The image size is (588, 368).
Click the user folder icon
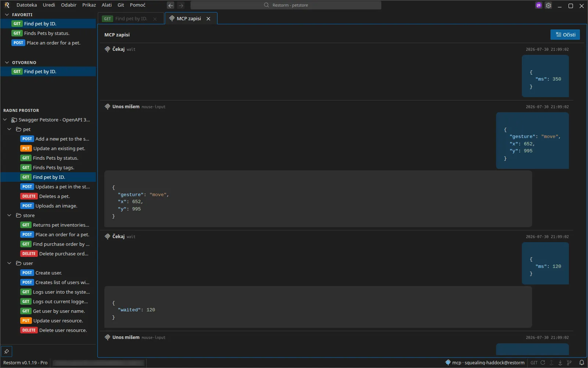coord(19,263)
